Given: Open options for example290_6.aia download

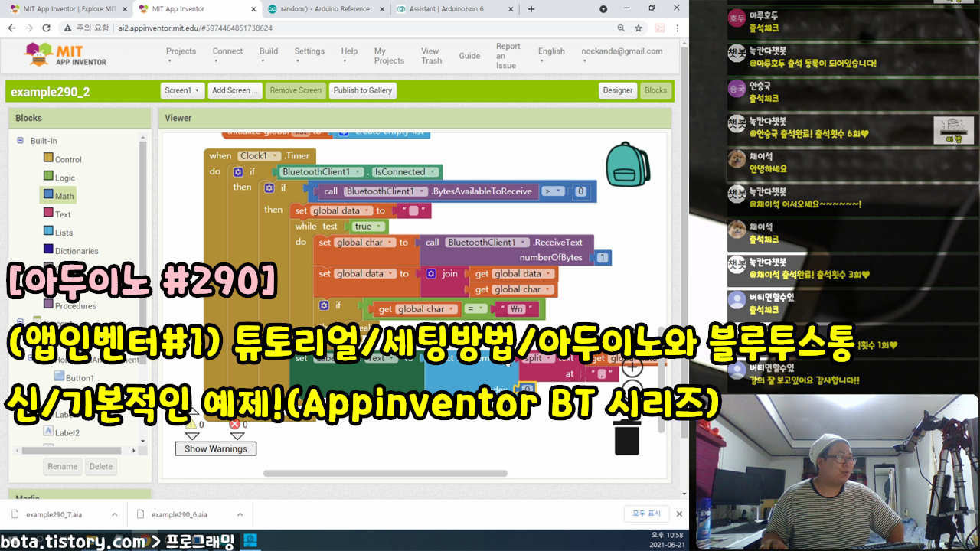Looking at the screenshot, I should [x=240, y=514].
